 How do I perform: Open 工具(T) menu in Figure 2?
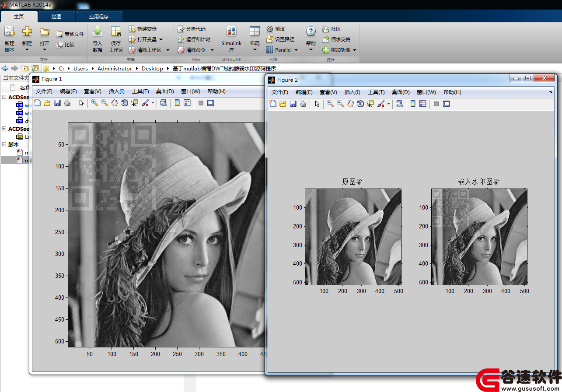pyautogui.click(x=376, y=92)
